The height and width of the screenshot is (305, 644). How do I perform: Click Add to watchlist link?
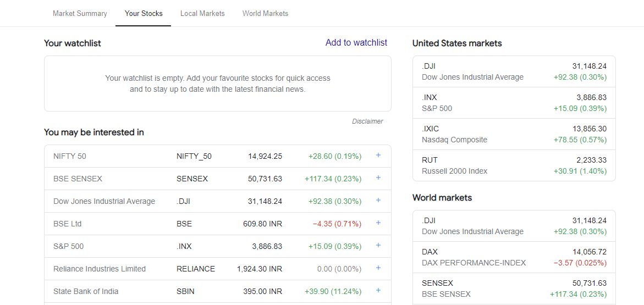coord(356,43)
